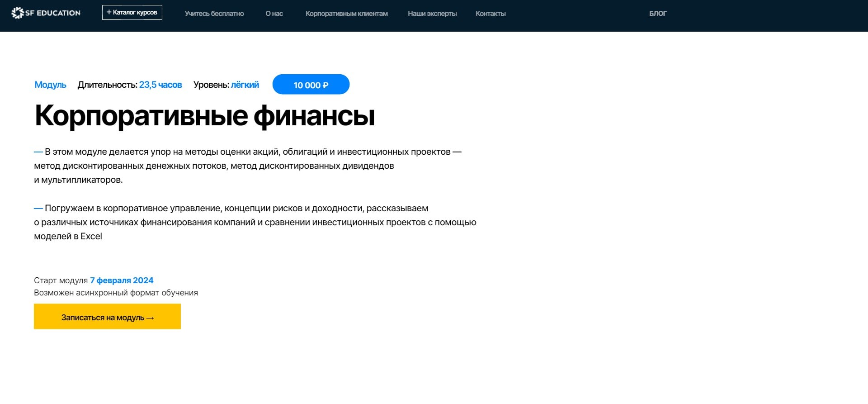
Task: Select Наши эксперты menu item
Action: [432, 14]
